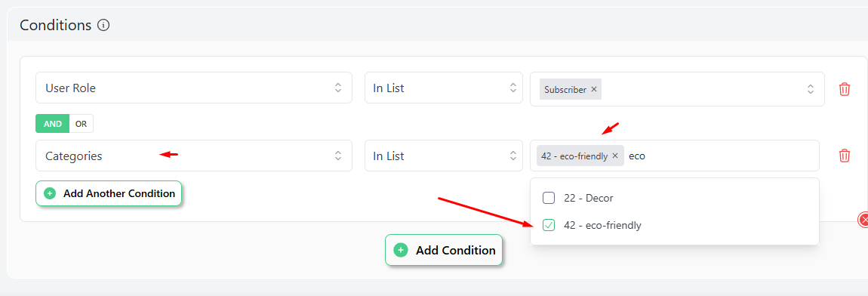Click the plus icon in Add Another Condition
This screenshot has height=296, width=868.
[x=50, y=193]
